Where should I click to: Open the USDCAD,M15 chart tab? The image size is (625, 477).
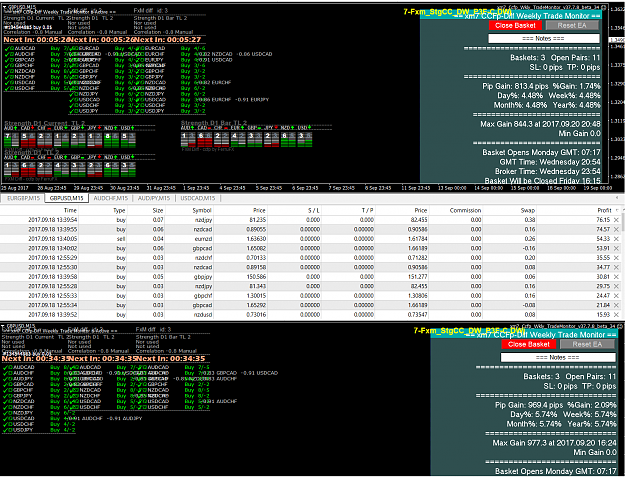tap(198, 198)
